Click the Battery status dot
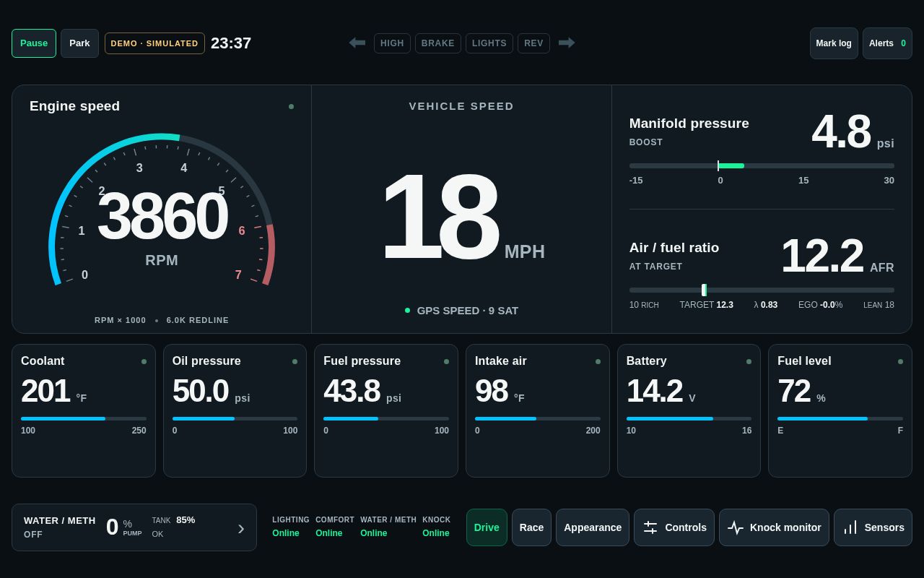The height and width of the screenshot is (578, 924). click(749, 361)
